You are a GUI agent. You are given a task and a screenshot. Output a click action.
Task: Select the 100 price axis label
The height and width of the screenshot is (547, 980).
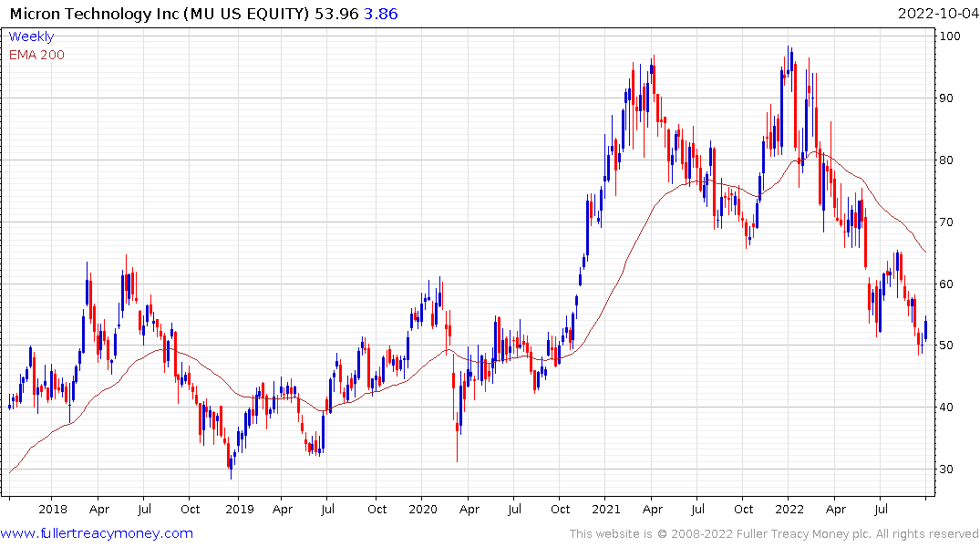tap(950, 36)
